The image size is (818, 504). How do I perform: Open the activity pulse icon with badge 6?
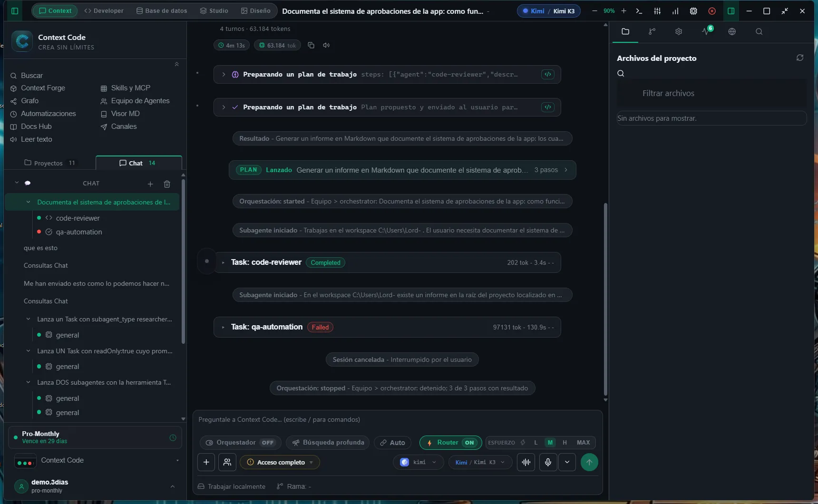707,30
